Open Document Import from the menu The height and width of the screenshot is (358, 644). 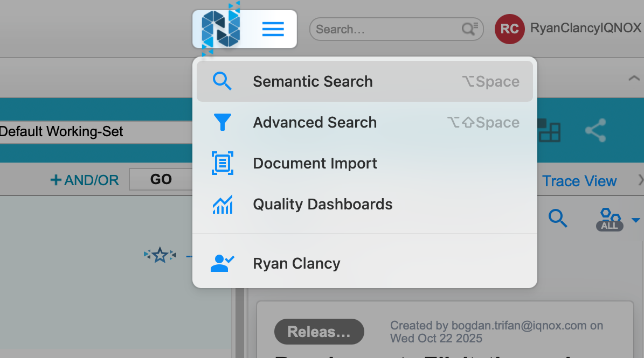point(365,163)
